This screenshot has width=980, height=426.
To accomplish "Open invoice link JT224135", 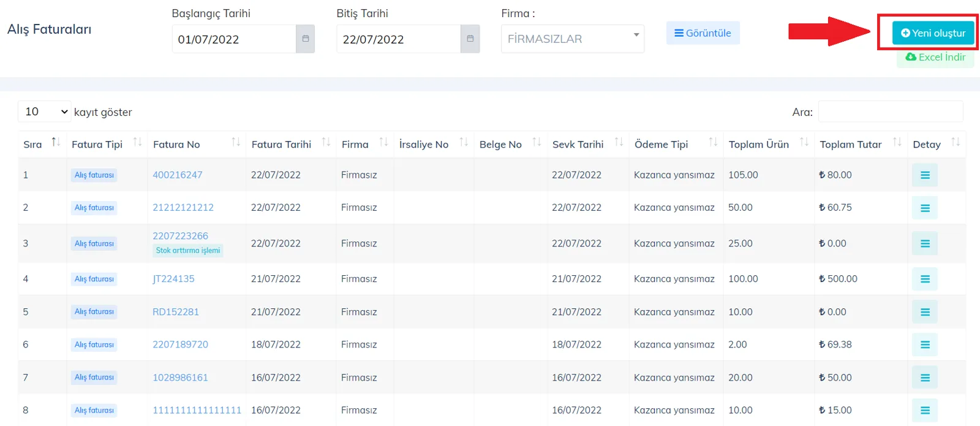I will click(x=173, y=279).
